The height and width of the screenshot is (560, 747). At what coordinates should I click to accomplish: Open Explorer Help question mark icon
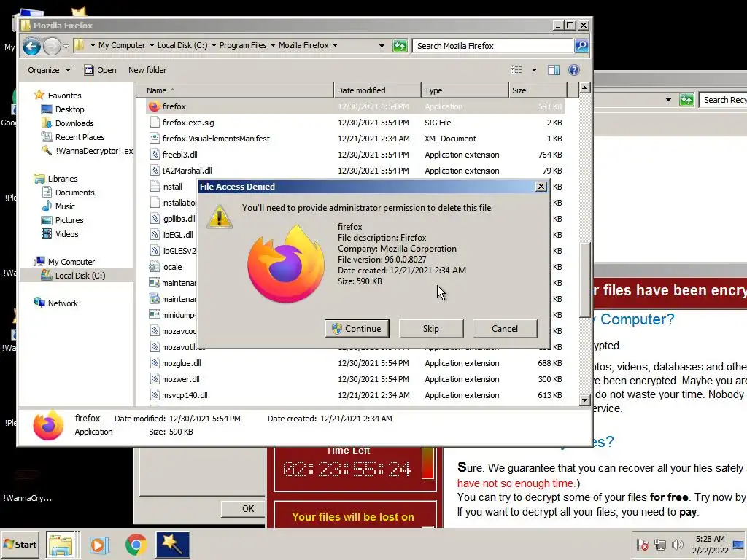574,70
